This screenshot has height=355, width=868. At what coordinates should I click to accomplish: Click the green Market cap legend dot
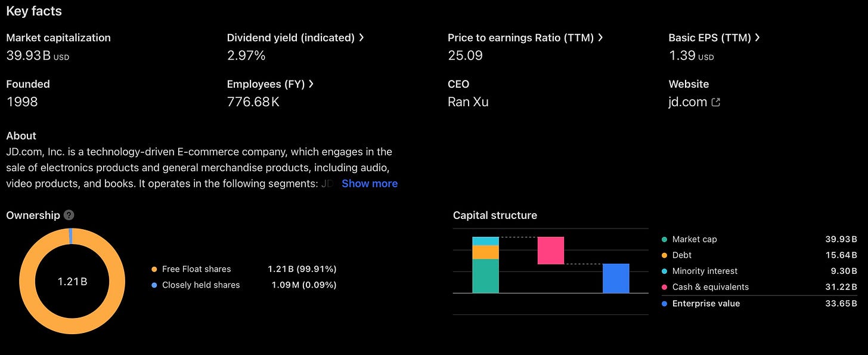tap(665, 239)
